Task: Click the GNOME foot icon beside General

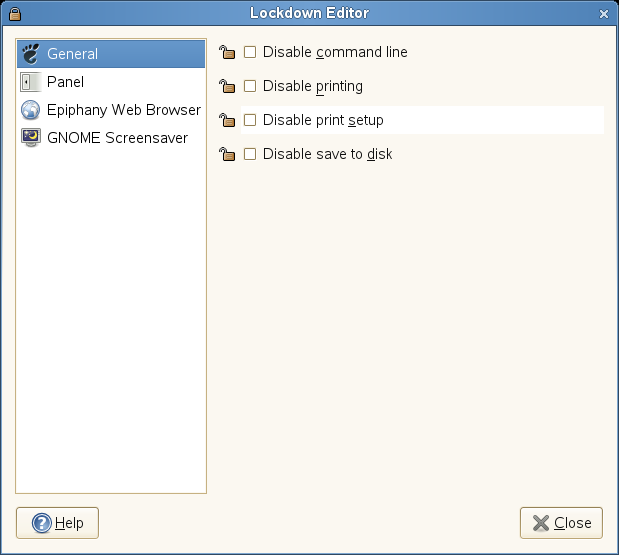Action: click(x=30, y=54)
